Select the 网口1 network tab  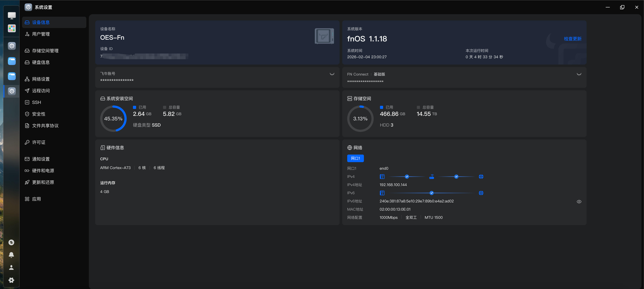pos(355,158)
